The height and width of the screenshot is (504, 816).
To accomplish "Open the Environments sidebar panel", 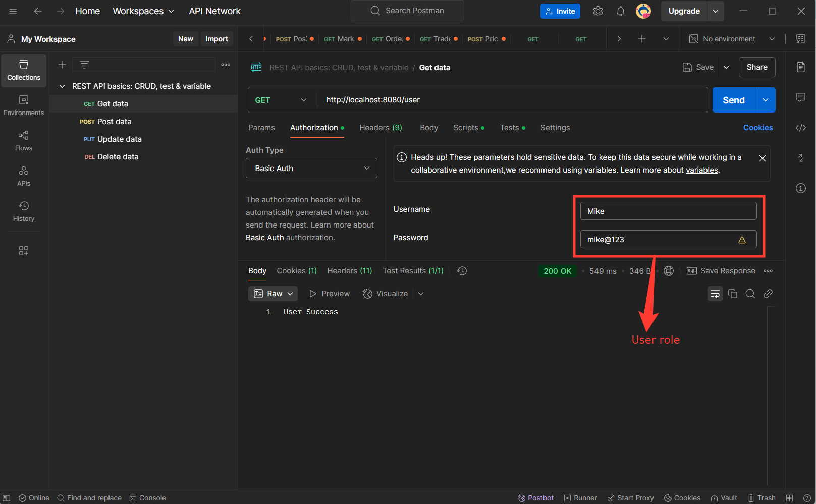I will pos(24,106).
